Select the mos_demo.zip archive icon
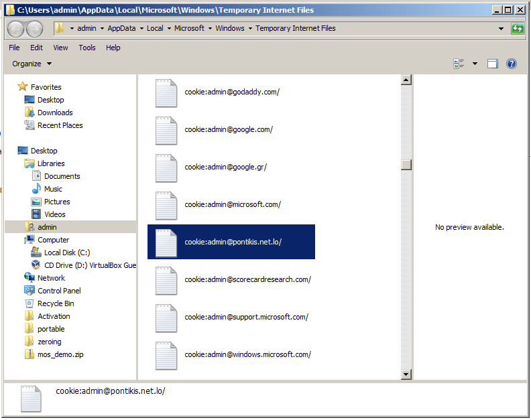Screen dimensions: 531x420 (29, 354)
